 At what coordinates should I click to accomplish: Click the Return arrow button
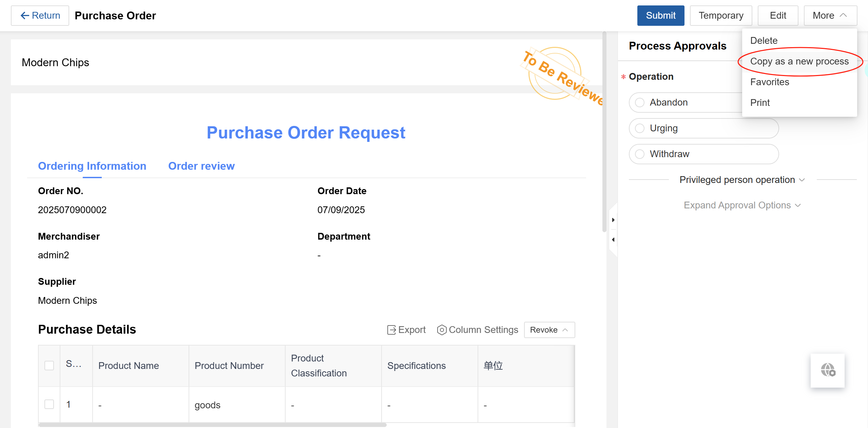pos(40,16)
